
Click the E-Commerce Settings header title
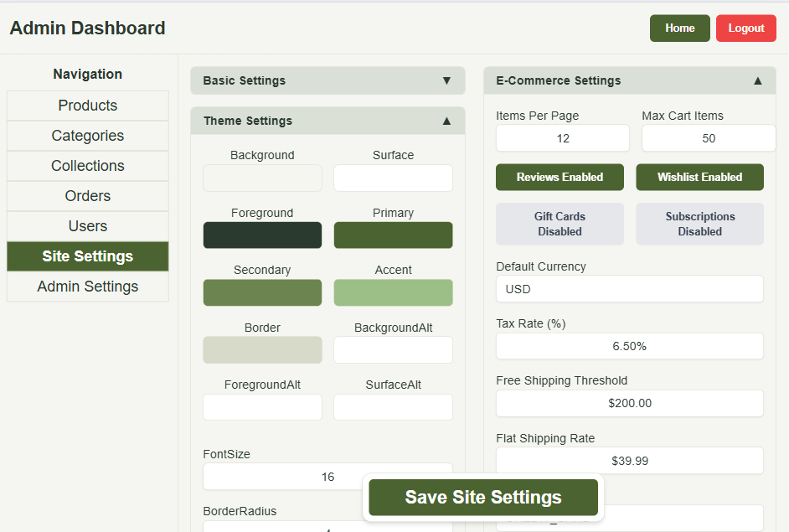click(558, 80)
